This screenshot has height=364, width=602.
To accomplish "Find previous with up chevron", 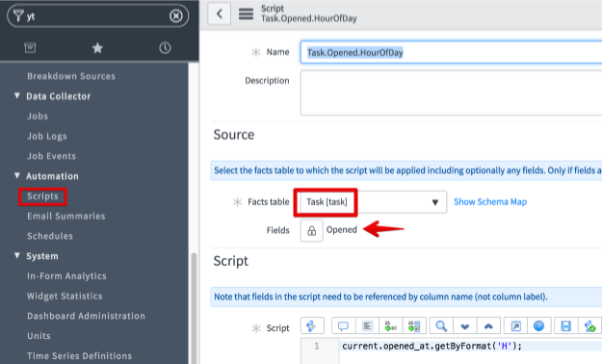I will coord(488,326).
